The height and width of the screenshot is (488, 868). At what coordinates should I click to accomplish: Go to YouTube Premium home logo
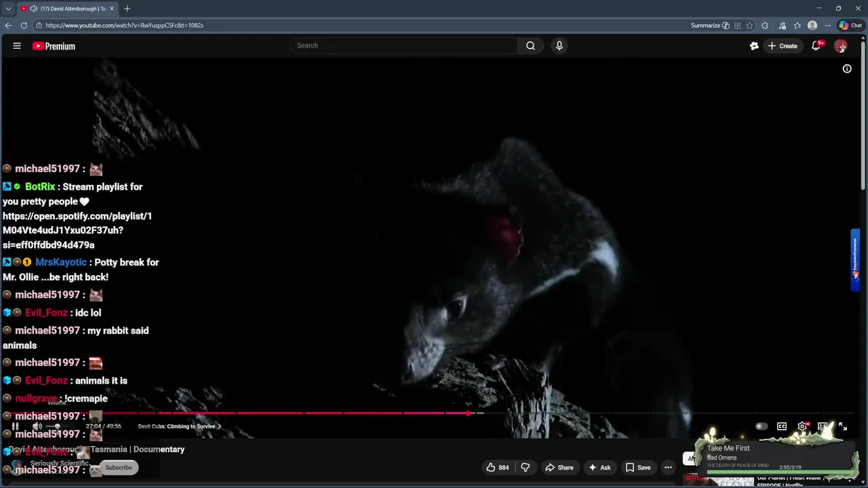point(54,46)
